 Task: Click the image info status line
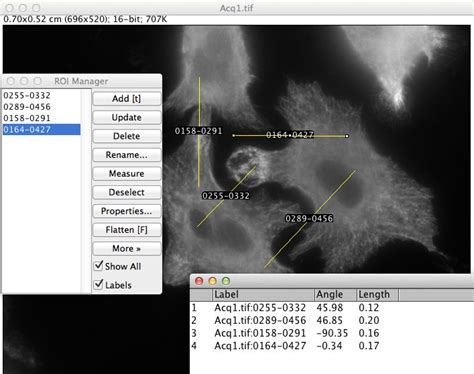pyautogui.click(x=85, y=19)
